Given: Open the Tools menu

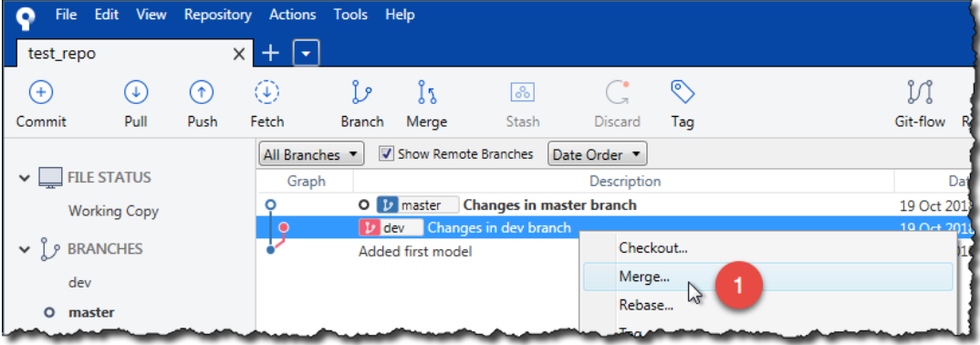Looking at the screenshot, I should (350, 15).
